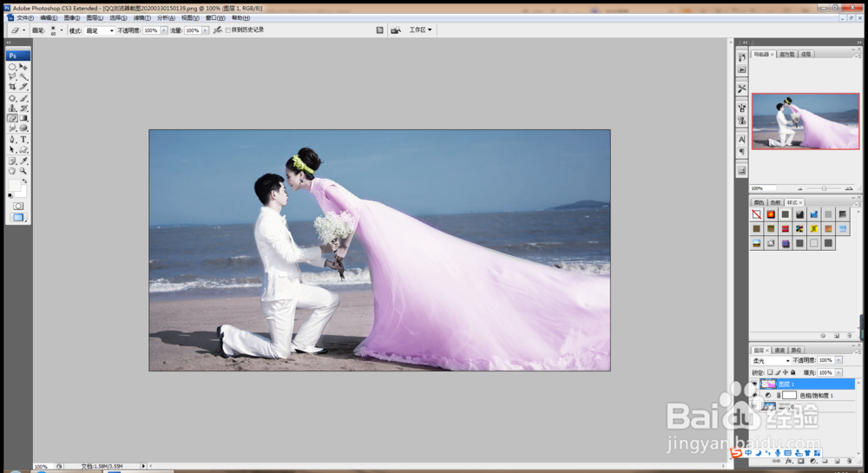Screen dimensions: 868x473
Task: Click the navigator preview thumbnail
Action: tap(806, 122)
